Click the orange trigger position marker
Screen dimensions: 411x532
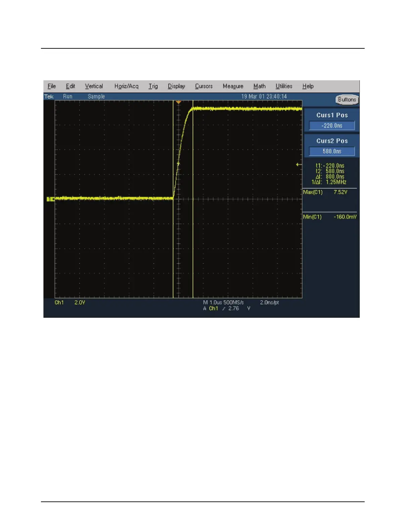(179, 102)
